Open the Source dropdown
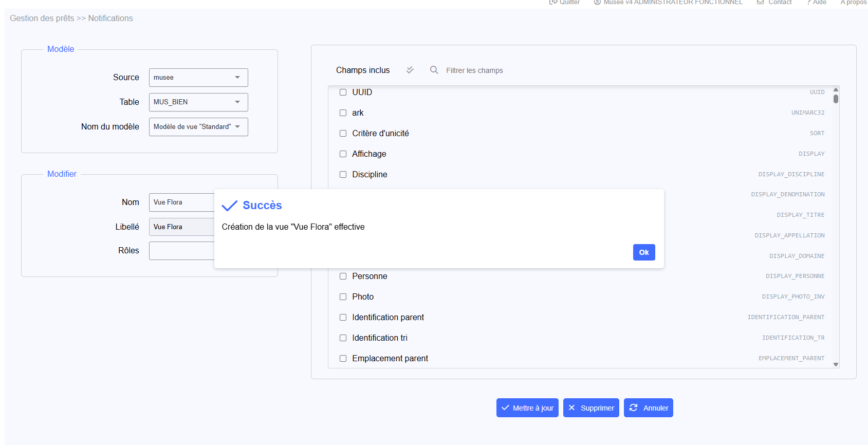The image size is (868, 445). point(198,78)
